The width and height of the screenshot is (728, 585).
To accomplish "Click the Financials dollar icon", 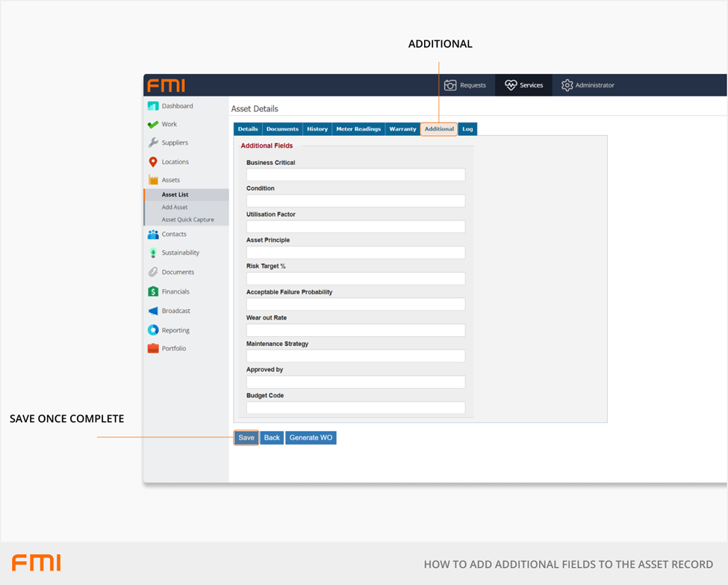I will [153, 292].
